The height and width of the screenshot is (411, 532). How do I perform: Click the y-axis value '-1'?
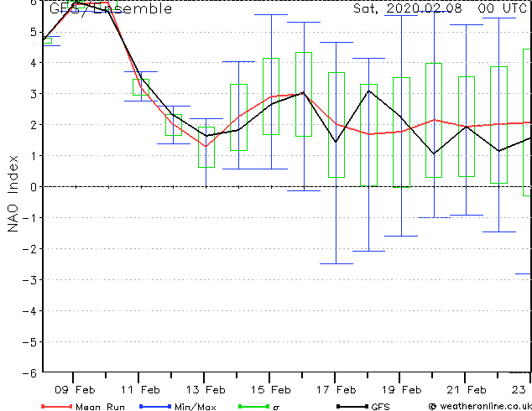[30, 218]
